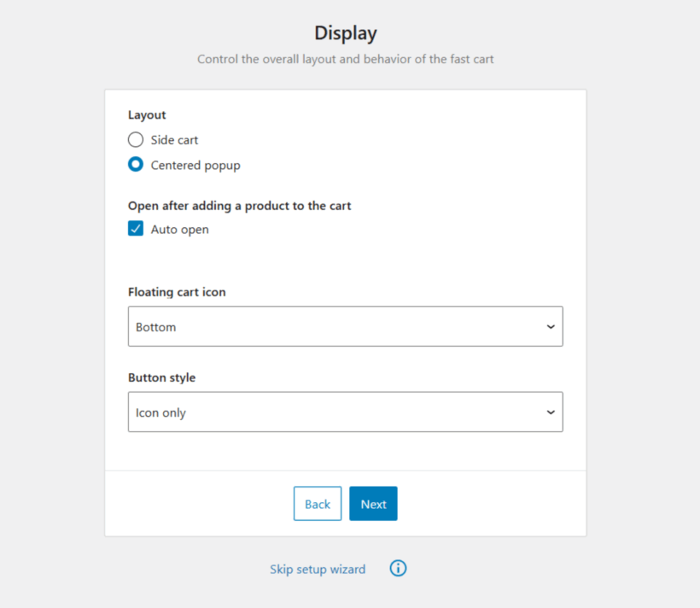This screenshot has width=700, height=608.
Task: Click the filled Centered popup radio circle
Action: [x=135, y=164]
